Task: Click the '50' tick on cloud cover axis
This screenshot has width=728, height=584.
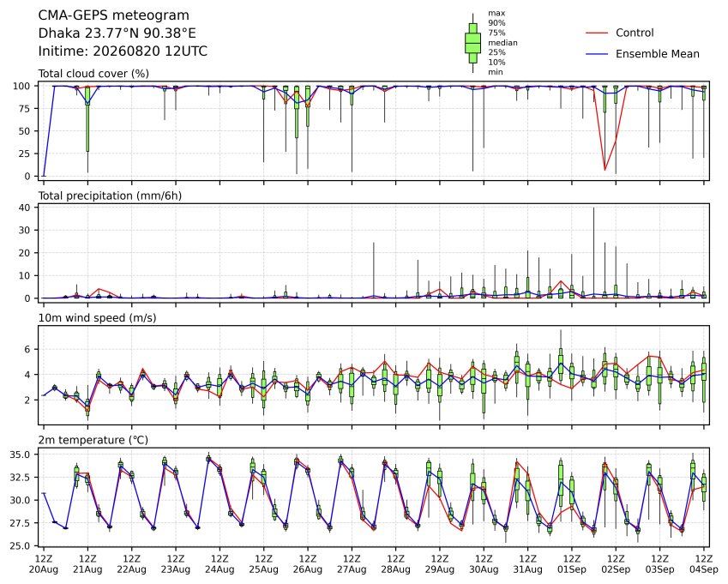Action: pyautogui.click(x=25, y=131)
